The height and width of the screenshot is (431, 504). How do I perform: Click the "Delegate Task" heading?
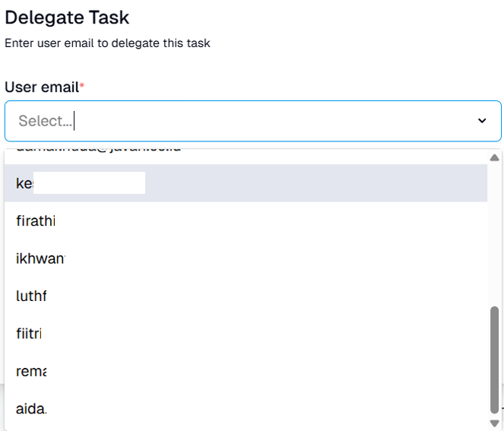[67, 17]
